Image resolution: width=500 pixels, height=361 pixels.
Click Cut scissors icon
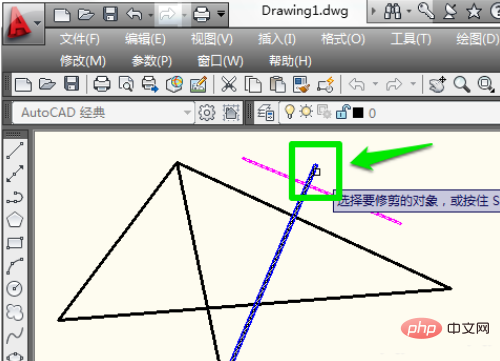click(229, 84)
